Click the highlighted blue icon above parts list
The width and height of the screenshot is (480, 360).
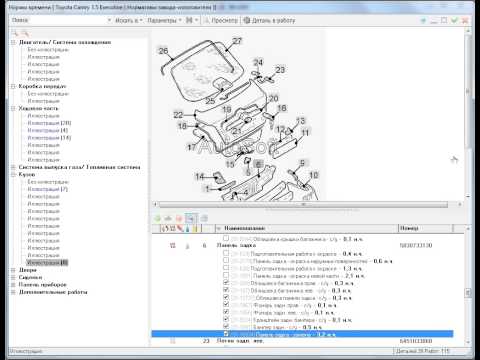pyautogui.click(x=191, y=219)
